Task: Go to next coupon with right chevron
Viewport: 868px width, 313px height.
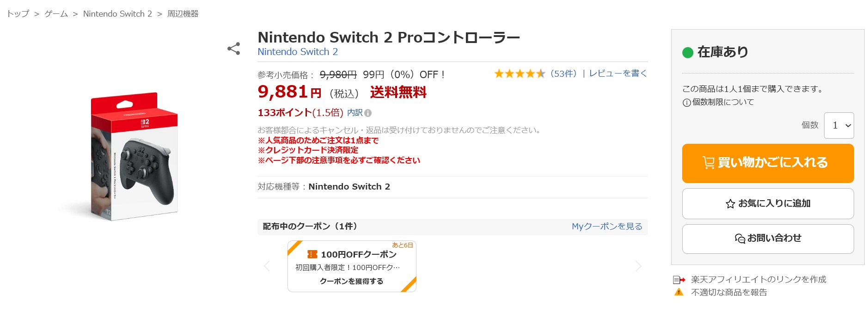Action: point(638,266)
